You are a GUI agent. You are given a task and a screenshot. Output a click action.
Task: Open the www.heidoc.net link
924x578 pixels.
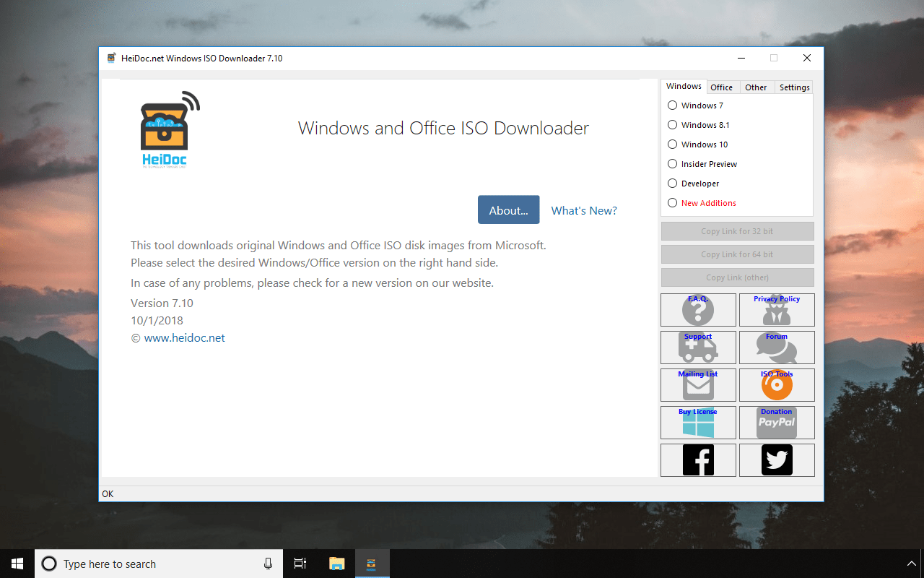[x=185, y=338]
